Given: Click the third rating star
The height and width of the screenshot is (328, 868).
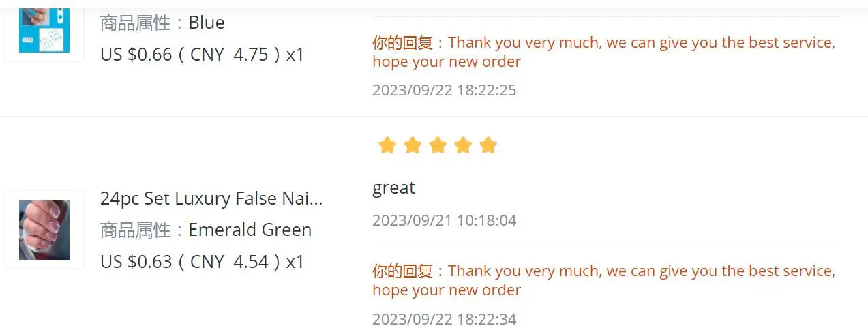Looking at the screenshot, I should (438, 145).
